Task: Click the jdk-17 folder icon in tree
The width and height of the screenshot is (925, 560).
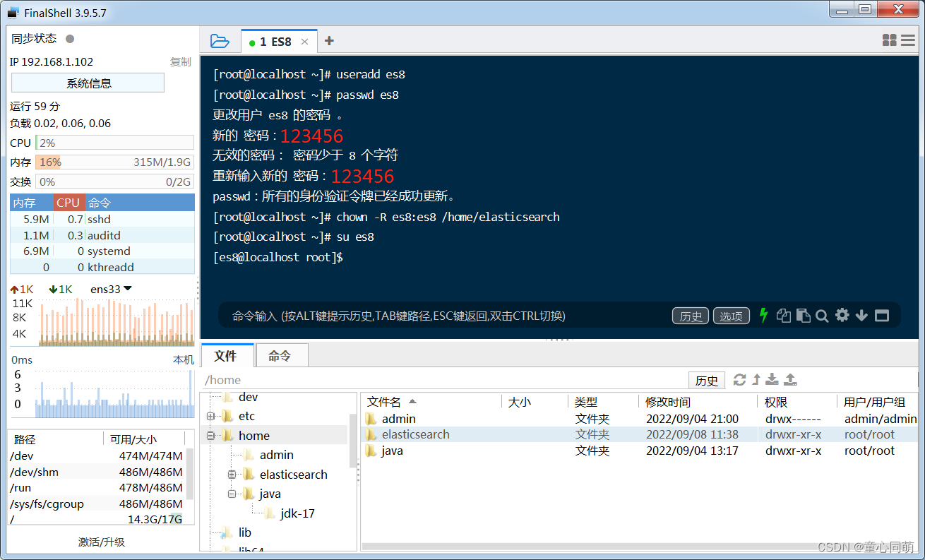Action: point(270,513)
